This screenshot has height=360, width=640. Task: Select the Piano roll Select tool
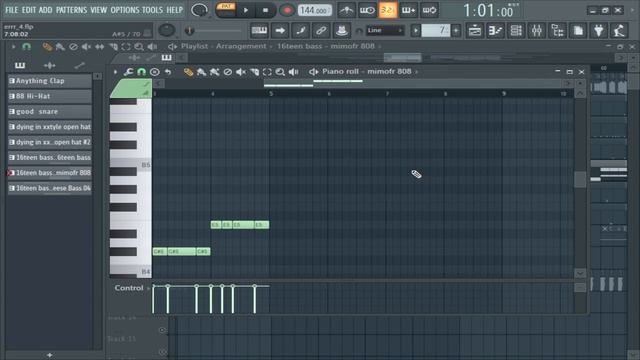click(267, 72)
